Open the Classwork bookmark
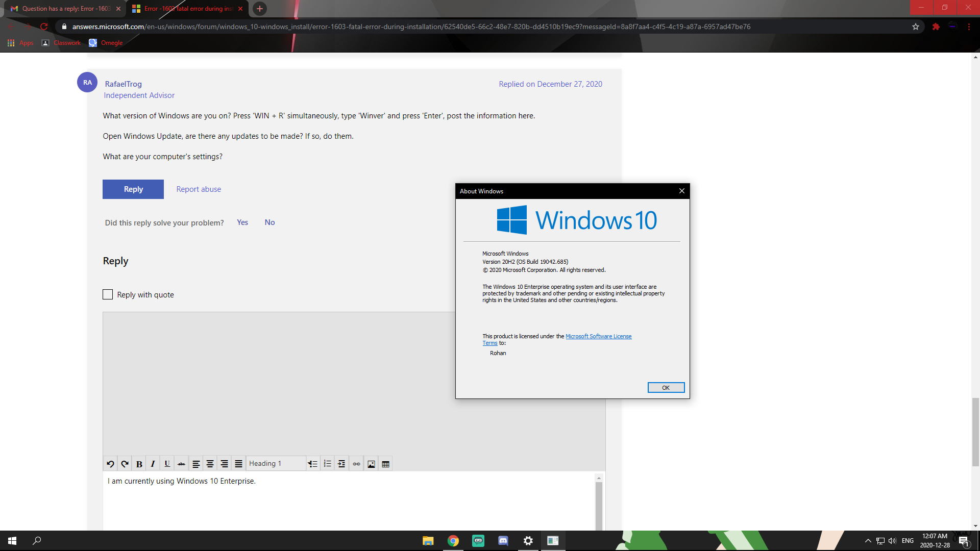Screen dimensions: 980x551 pyautogui.click(x=67, y=43)
